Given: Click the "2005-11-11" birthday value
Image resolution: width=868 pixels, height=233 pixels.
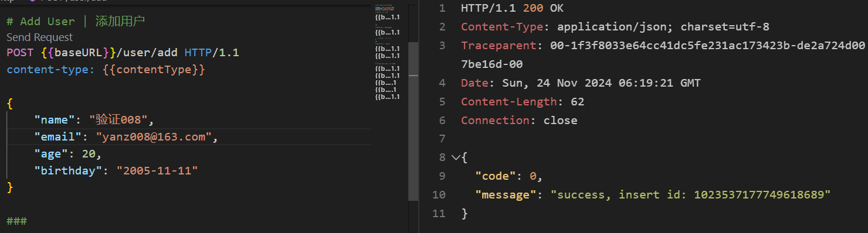Looking at the screenshot, I should 157,171.
